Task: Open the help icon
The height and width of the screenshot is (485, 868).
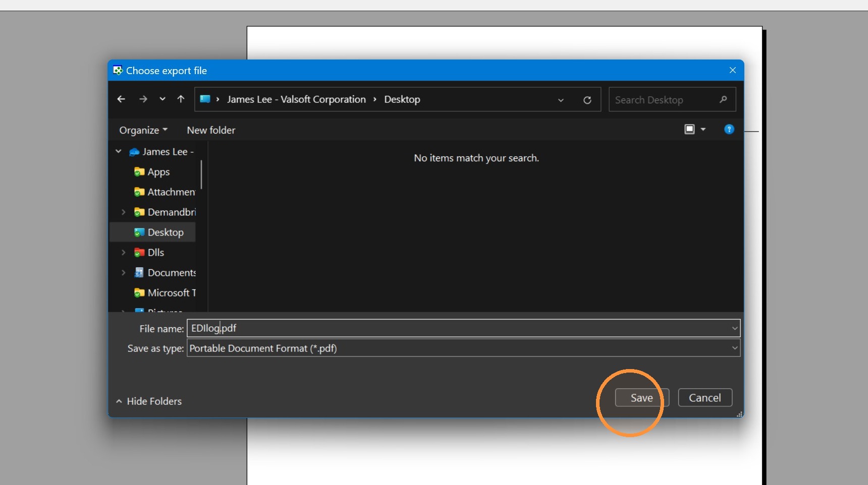Action: point(729,130)
